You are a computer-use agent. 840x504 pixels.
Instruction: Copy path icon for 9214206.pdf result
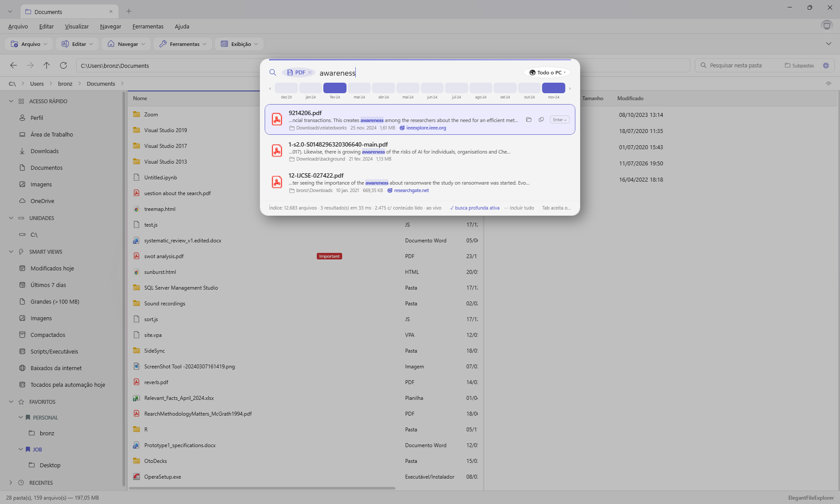(541, 119)
